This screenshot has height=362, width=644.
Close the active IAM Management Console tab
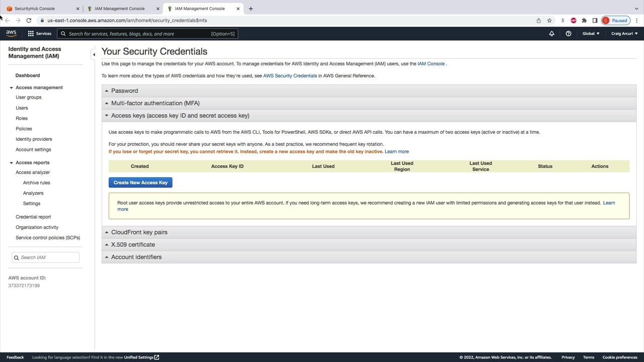tap(238, 9)
